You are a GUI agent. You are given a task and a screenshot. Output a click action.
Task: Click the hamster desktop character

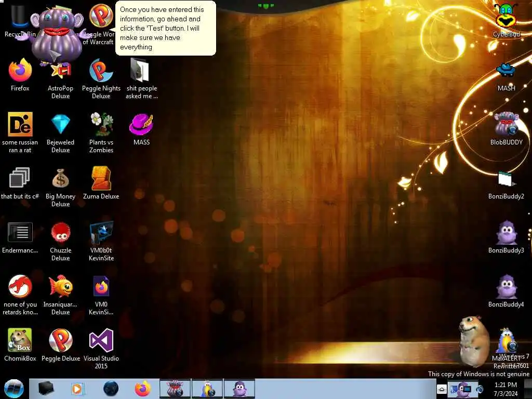[x=474, y=341]
